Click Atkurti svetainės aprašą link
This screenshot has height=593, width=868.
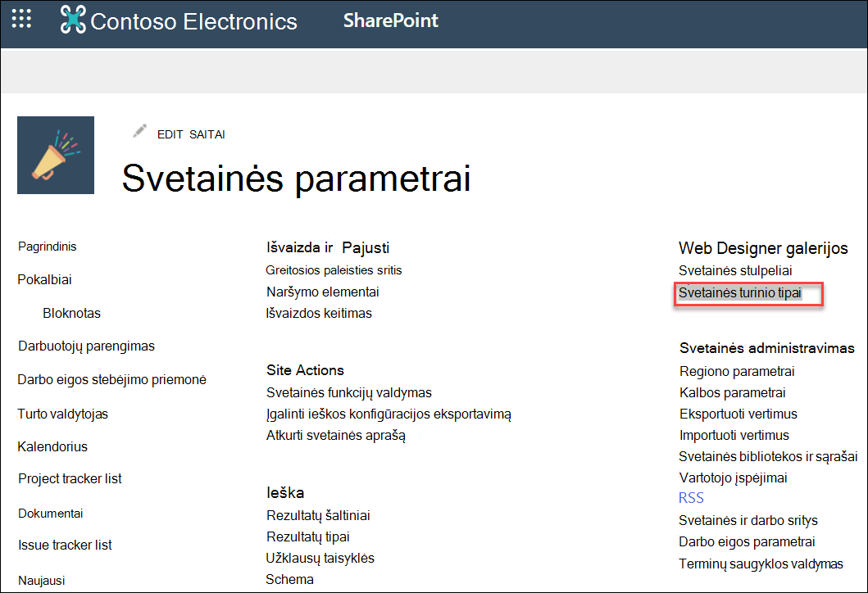point(335,436)
